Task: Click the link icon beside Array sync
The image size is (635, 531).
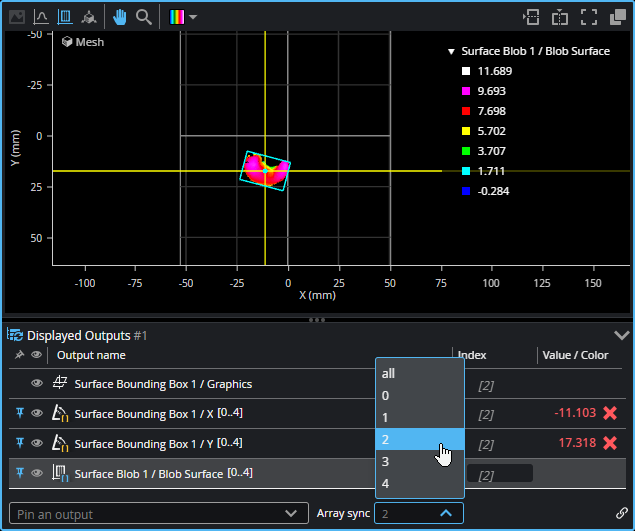Action: tap(622, 513)
